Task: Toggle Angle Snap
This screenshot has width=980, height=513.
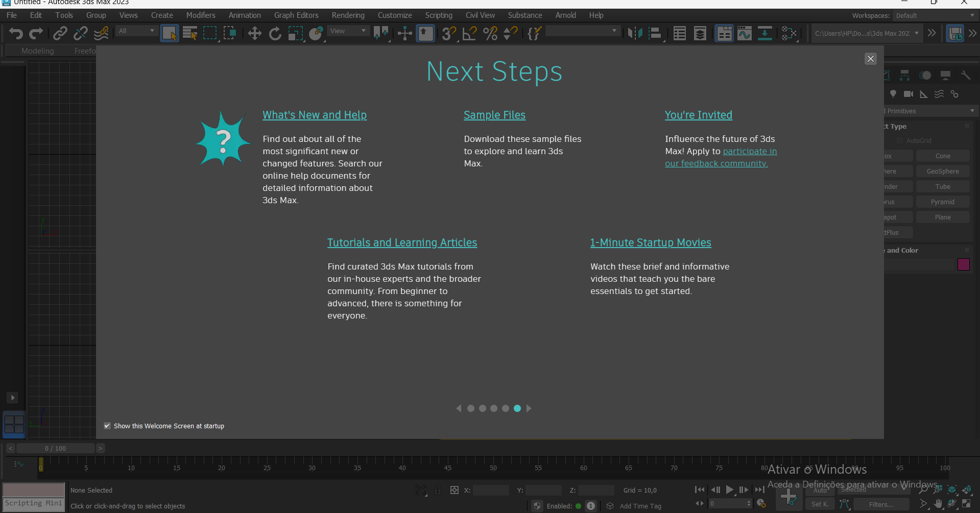Action: [469, 34]
